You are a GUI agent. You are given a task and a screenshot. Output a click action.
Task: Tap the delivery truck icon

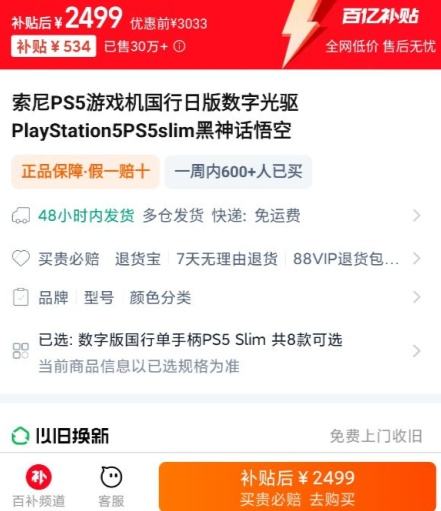pos(21,215)
